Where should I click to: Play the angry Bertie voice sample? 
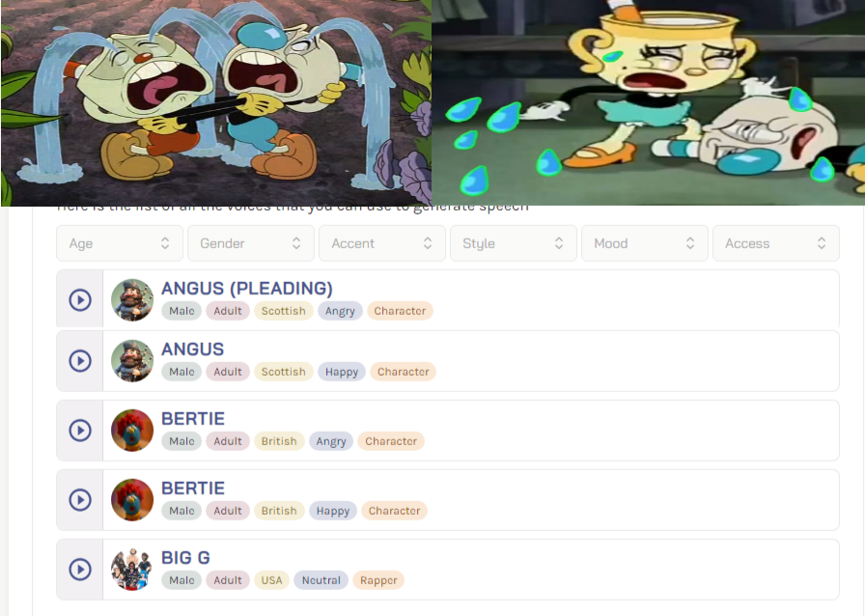(80, 430)
